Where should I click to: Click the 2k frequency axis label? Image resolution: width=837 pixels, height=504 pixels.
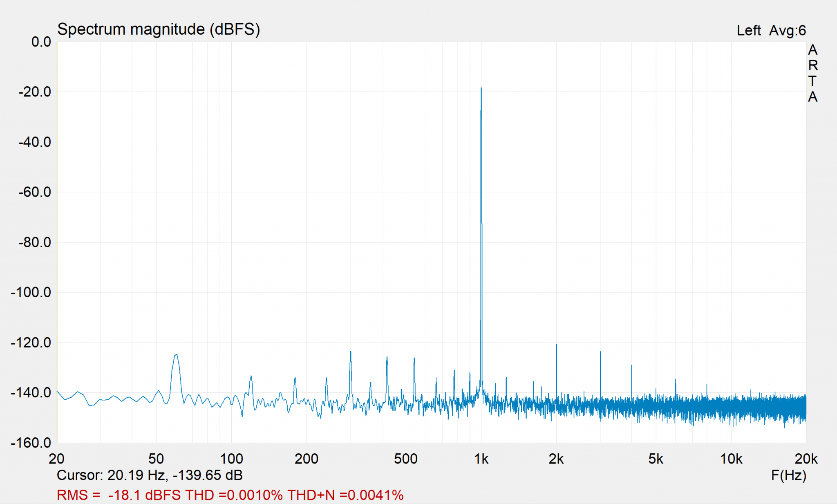[x=556, y=459]
